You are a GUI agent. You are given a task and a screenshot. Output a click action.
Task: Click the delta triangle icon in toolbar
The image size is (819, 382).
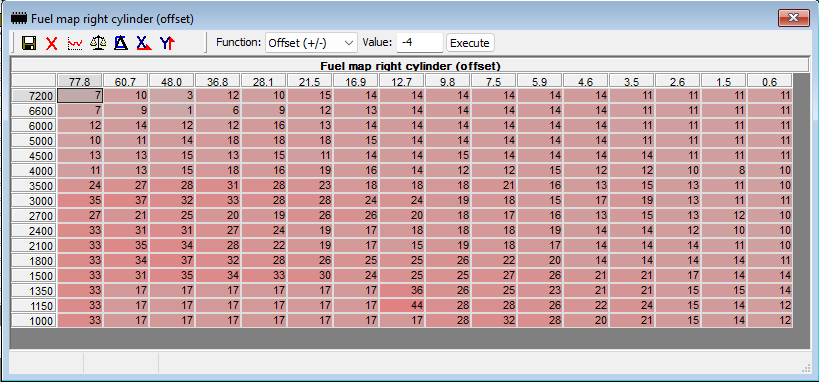(121, 43)
